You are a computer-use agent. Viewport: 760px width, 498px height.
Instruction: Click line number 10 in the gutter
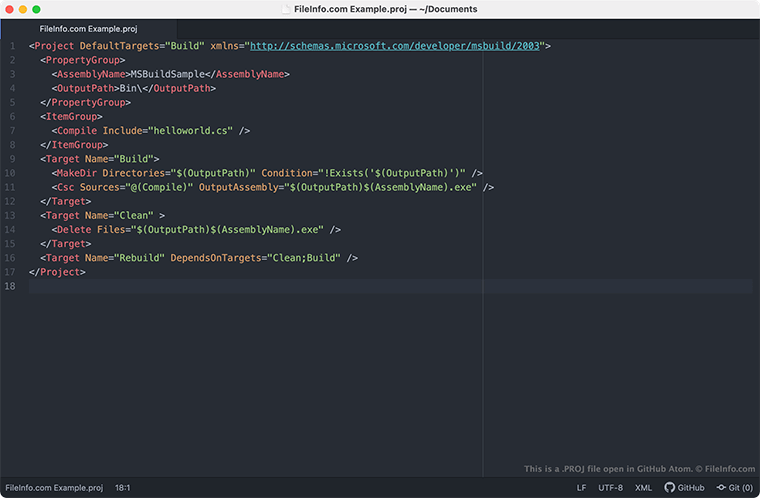[x=11, y=172]
